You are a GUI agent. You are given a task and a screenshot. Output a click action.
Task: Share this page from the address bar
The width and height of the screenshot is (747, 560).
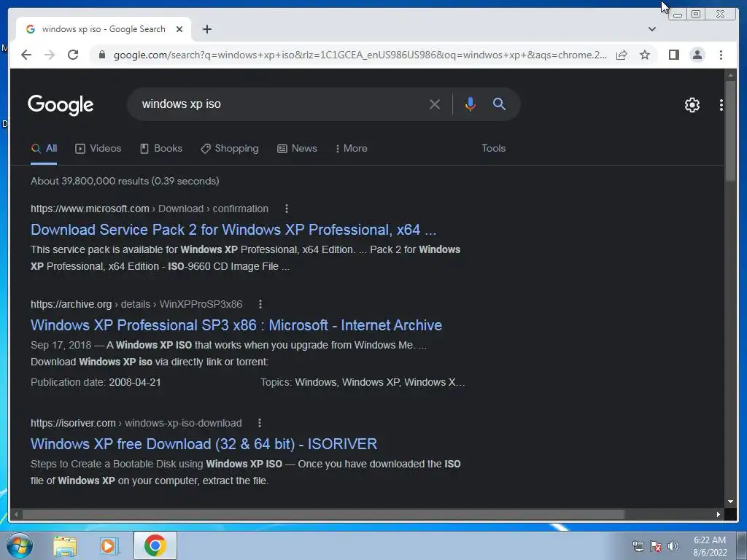pyautogui.click(x=622, y=55)
